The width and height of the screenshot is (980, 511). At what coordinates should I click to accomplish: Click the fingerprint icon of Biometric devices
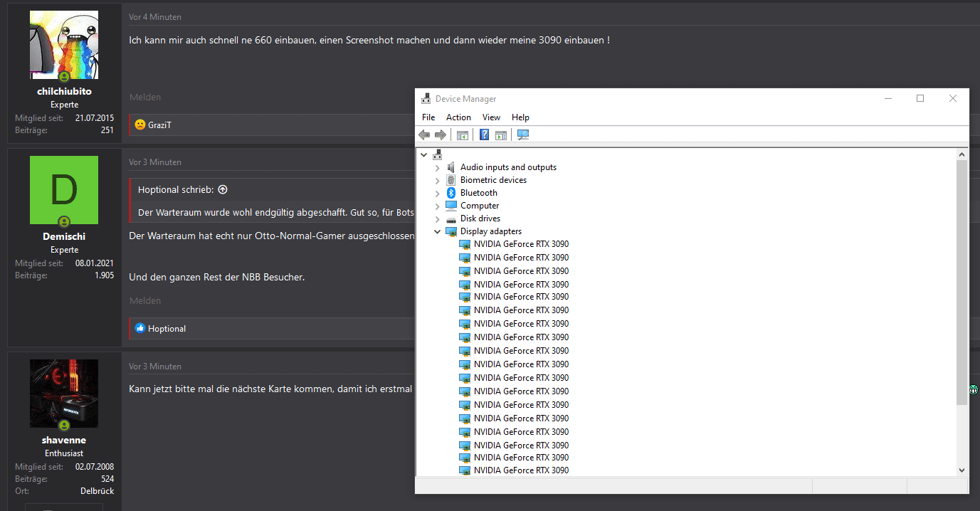[451, 180]
